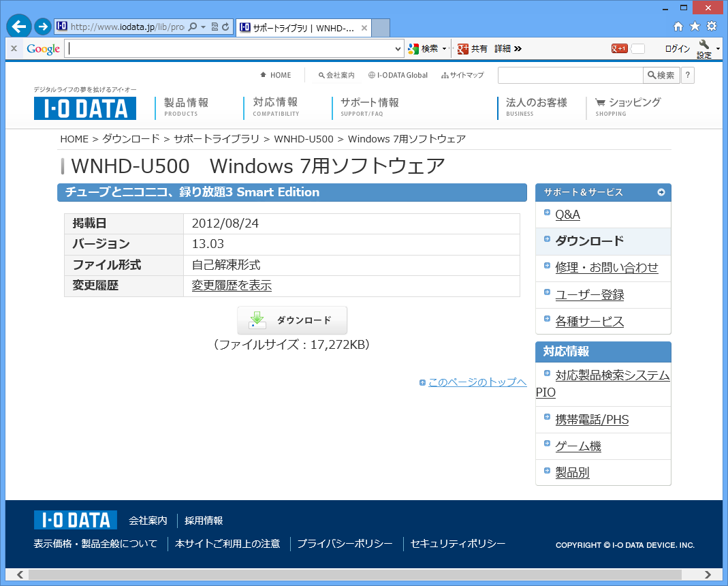The image size is (728, 586).
Task: Open a new blank tab
Action: tap(381, 28)
